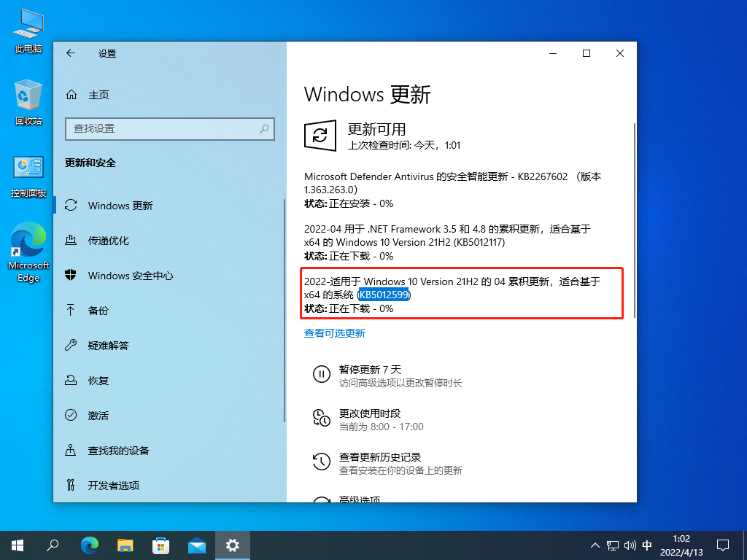Click the Defender Antivirus KB2267602 update text
The height and width of the screenshot is (560, 747).
pos(453,183)
